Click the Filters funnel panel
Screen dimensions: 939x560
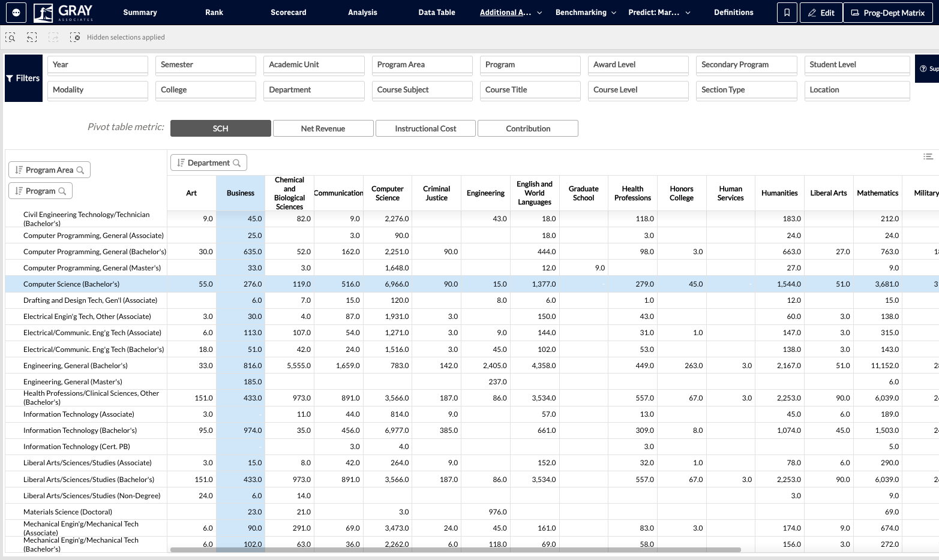click(x=23, y=78)
